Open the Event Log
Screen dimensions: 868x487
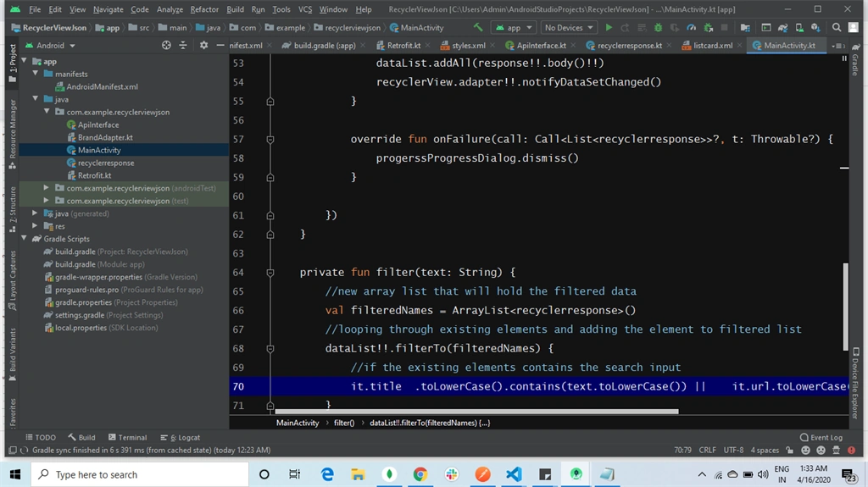[821, 437]
